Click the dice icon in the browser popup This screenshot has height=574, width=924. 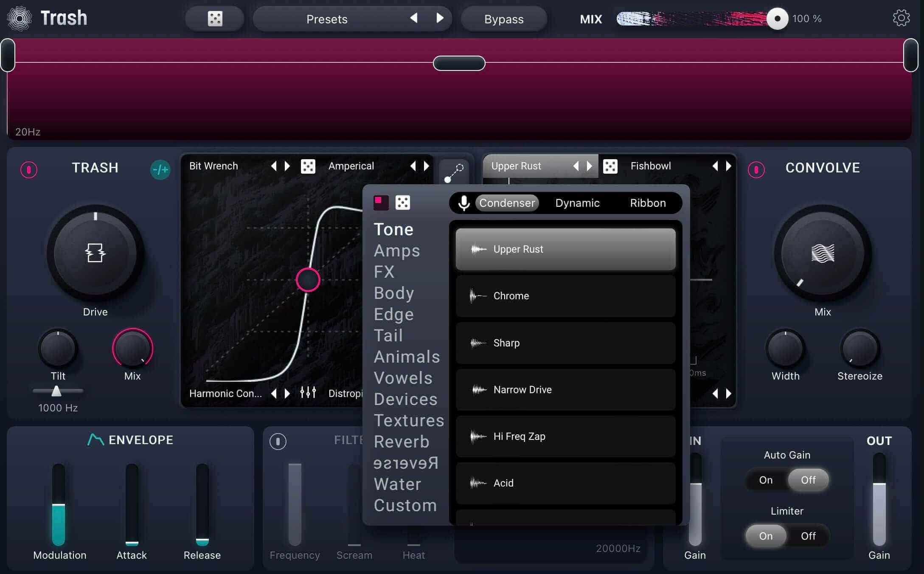tap(402, 203)
